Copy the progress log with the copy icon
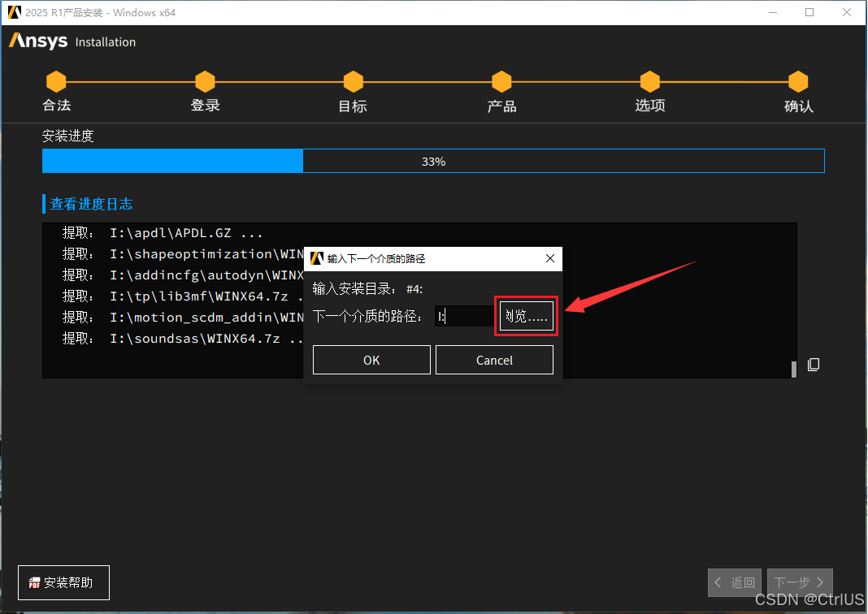Screen dimensions: 868x614 tap(814, 365)
